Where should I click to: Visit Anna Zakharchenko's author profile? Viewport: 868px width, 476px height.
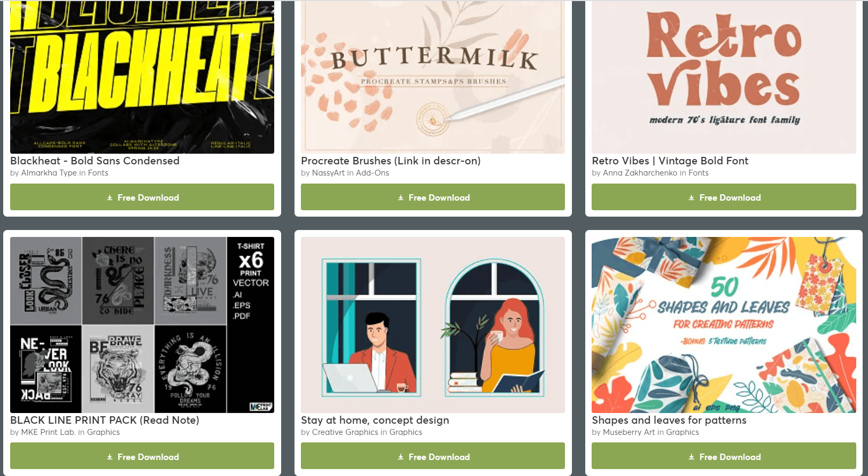640,173
